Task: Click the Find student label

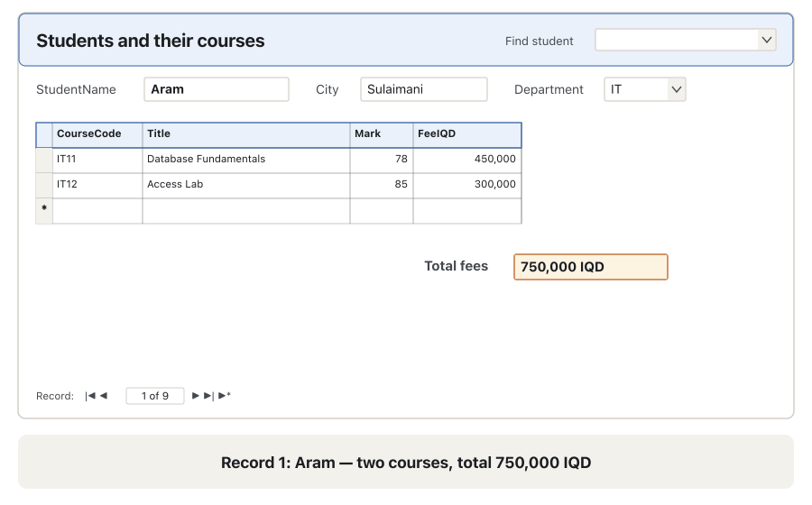Action: [x=540, y=41]
